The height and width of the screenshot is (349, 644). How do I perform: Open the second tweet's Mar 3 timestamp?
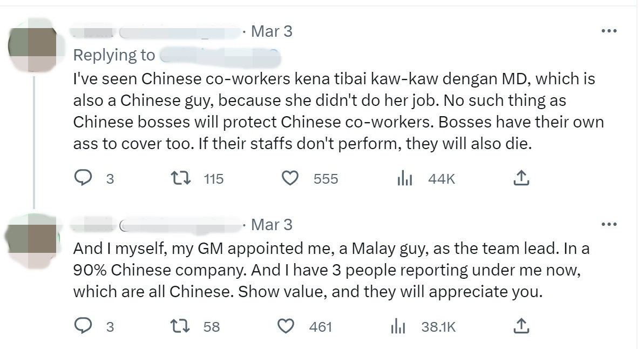coord(272,224)
